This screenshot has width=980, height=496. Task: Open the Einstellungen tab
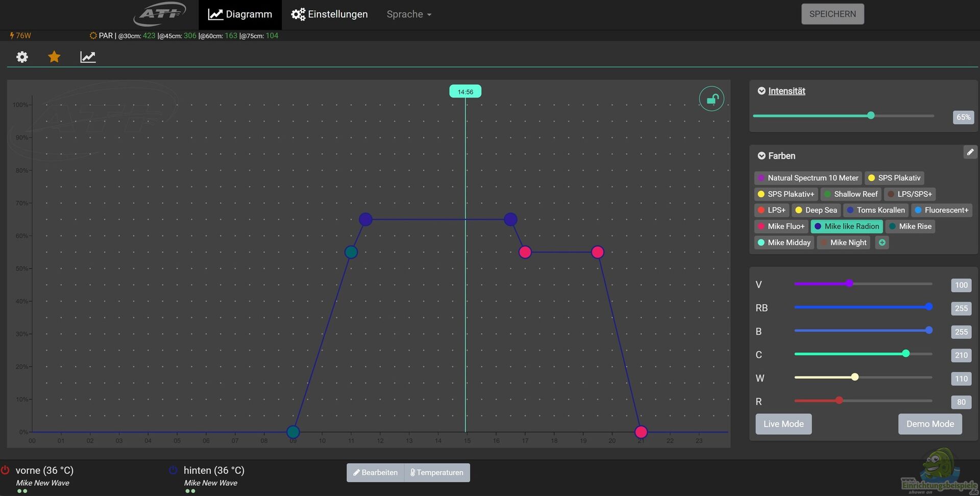tap(329, 14)
